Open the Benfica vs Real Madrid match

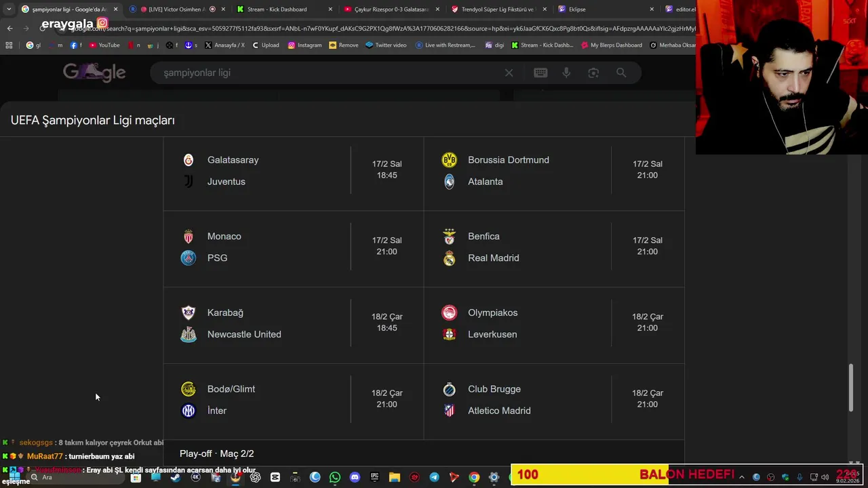pos(554,247)
